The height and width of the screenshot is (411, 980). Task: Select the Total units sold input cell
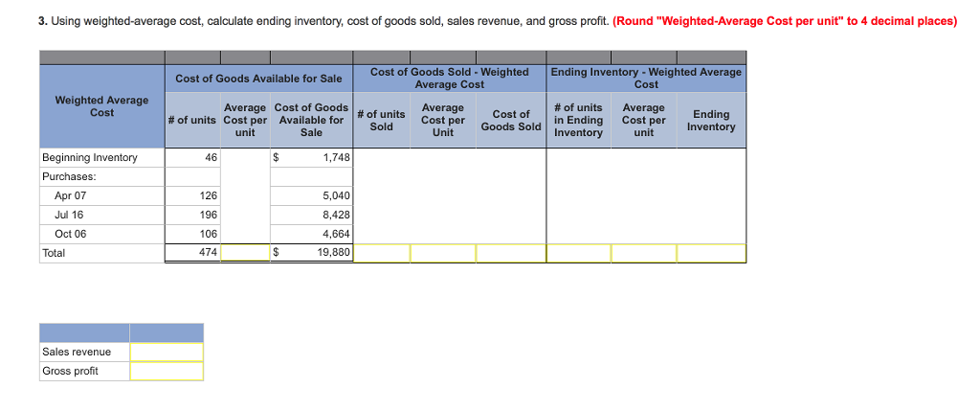382,253
